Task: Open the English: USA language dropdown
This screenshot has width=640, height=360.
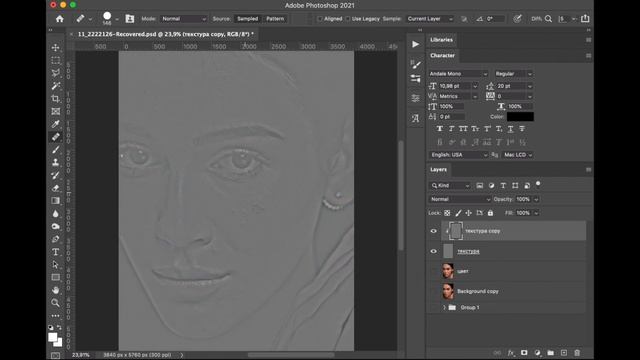Action: (x=458, y=155)
